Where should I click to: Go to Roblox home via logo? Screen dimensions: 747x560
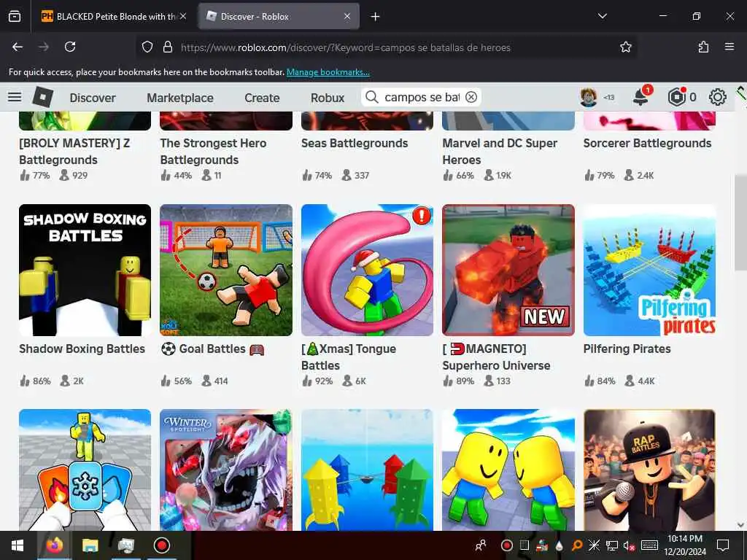42,97
